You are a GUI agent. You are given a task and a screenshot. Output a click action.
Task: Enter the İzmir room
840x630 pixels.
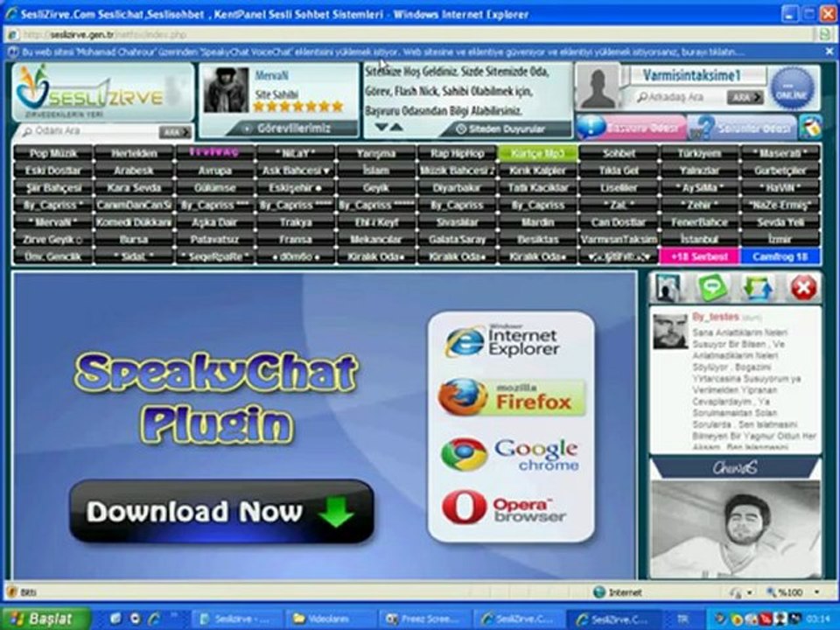(780, 240)
